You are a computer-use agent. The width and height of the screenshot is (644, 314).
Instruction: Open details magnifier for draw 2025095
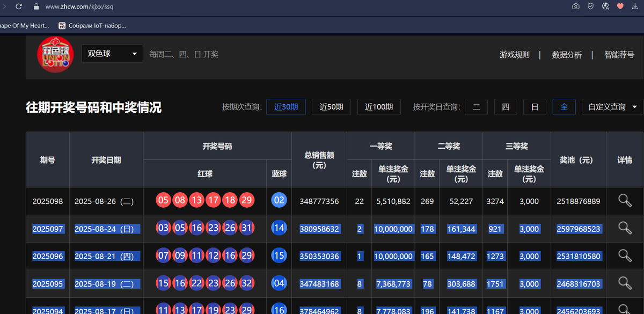point(625,283)
